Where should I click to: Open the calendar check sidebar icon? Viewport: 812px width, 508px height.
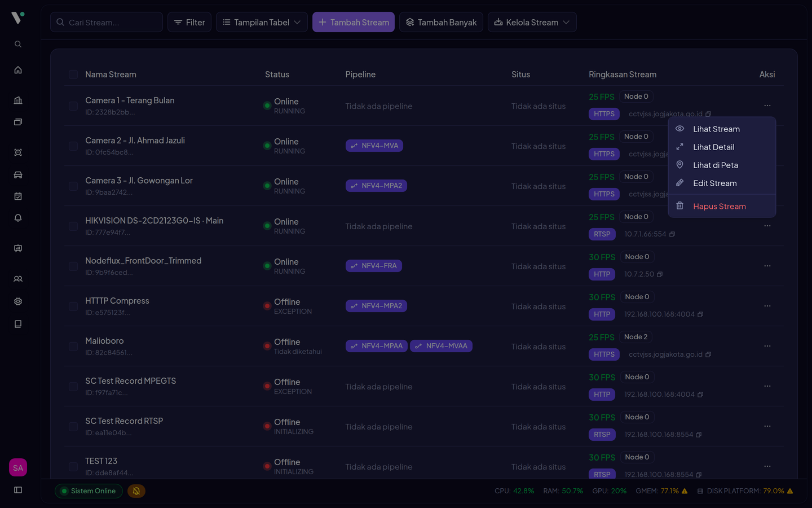[x=18, y=196]
